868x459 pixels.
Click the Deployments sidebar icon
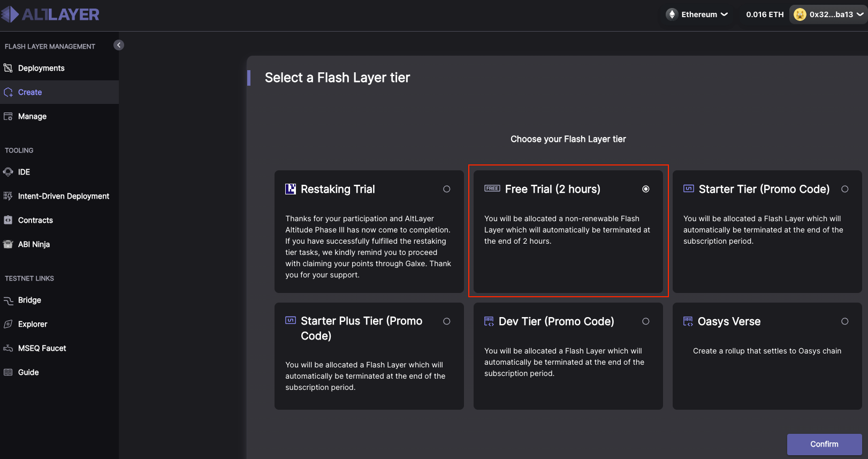(8, 68)
